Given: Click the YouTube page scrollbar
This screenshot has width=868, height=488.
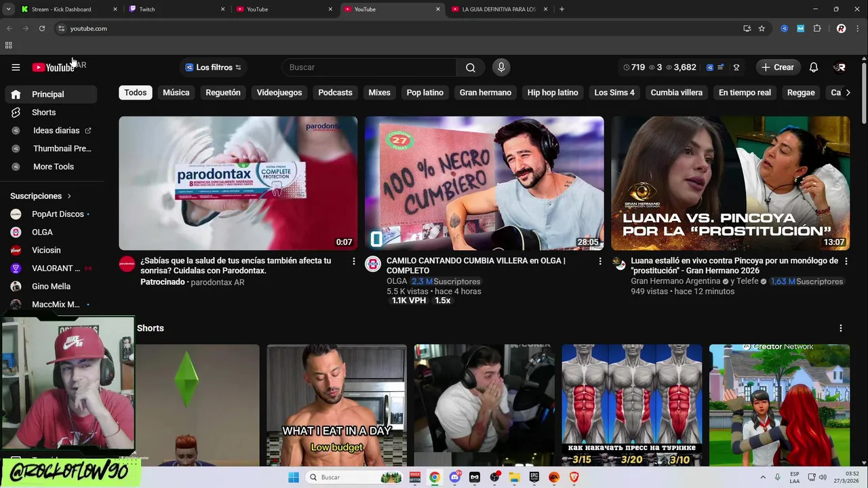Looking at the screenshot, I should 863,95.
